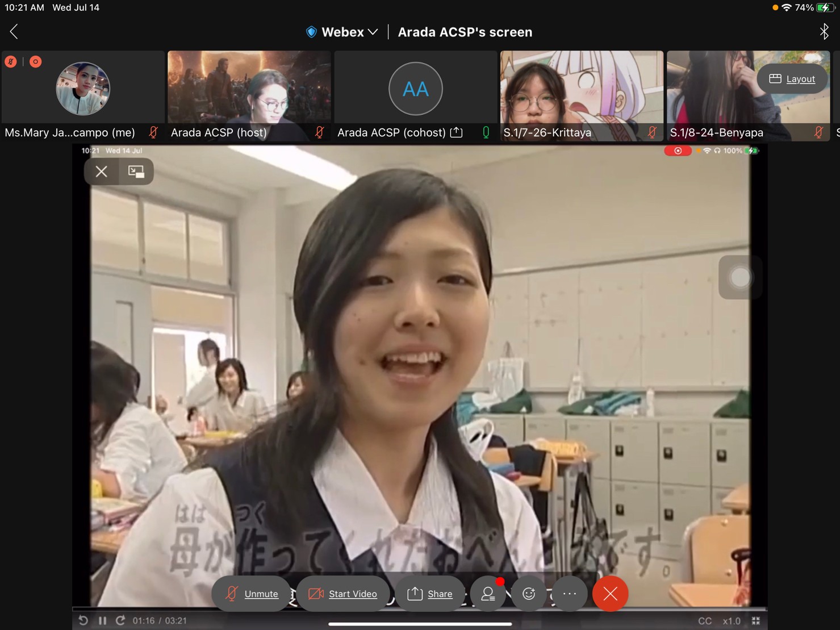Tap the Wi-Fi status icon
Screen dimensions: 840x630
click(x=787, y=7)
